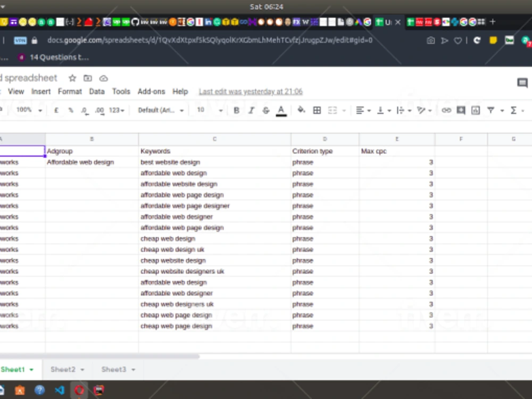This screenshot has width=532, height=399.
Task: Open a new browser tab
Action: tap(493, 22)
